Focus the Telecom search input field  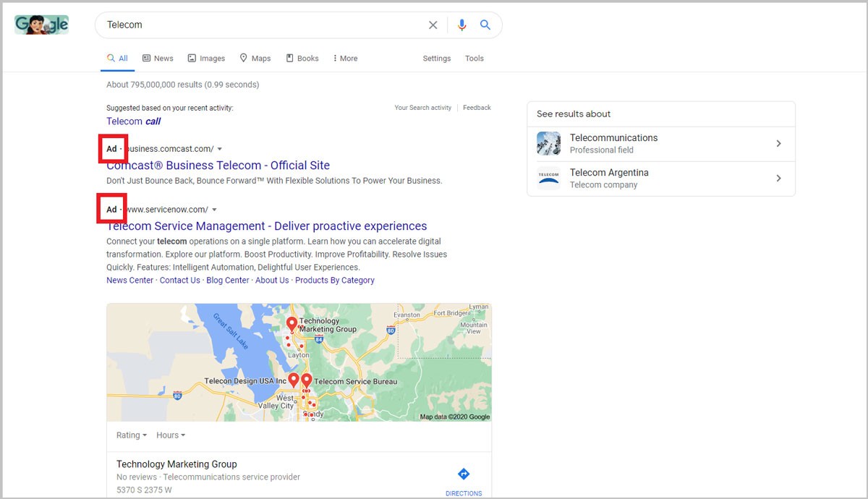point(264,25)
